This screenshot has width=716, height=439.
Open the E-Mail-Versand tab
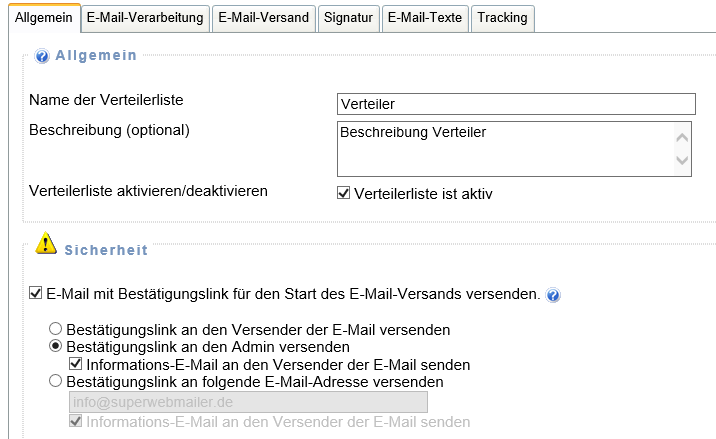(x=264, y=18)
